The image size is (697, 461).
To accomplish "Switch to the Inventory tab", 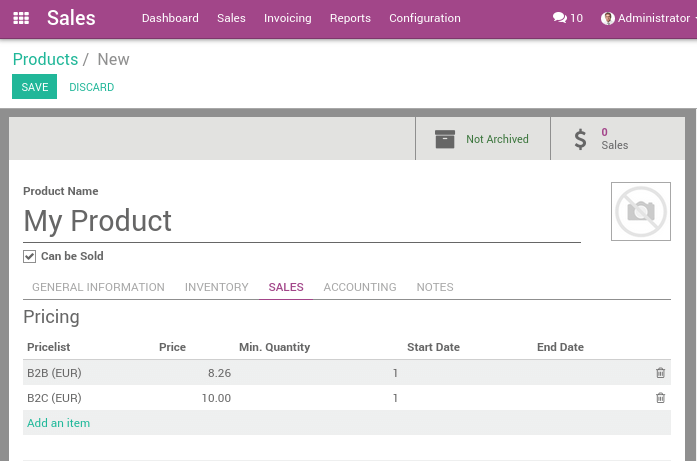I will tap(216, 287).
